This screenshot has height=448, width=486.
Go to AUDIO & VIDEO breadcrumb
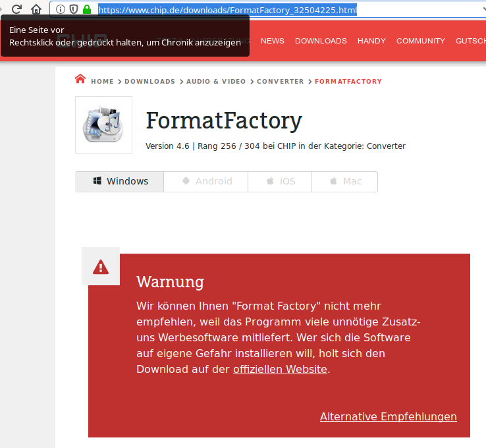pyautogui.click(x=216, y=82)
